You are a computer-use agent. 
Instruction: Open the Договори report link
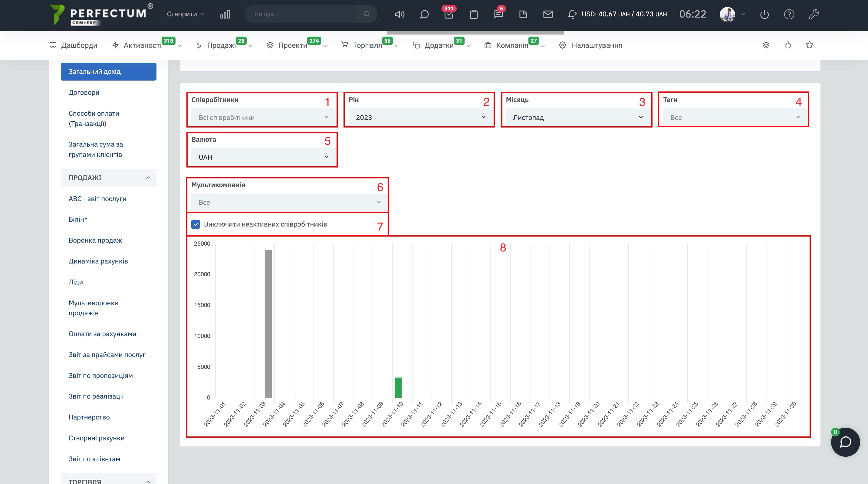[84, 92]
